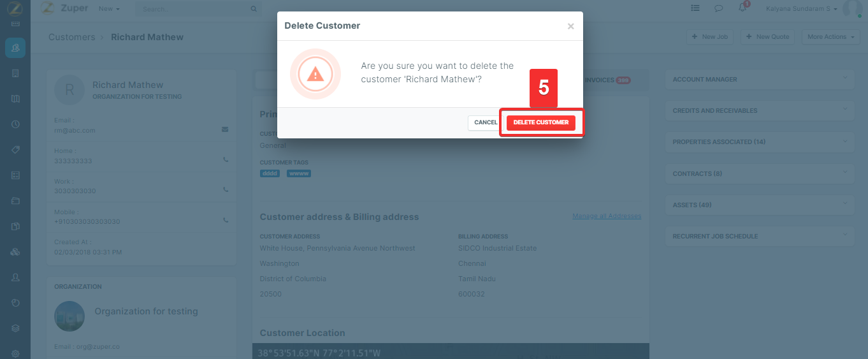The height and width of the screenshot is (359, 868).
Task: Click the SIDCO Industrial Estate billing address
Action: click(497, 248)
